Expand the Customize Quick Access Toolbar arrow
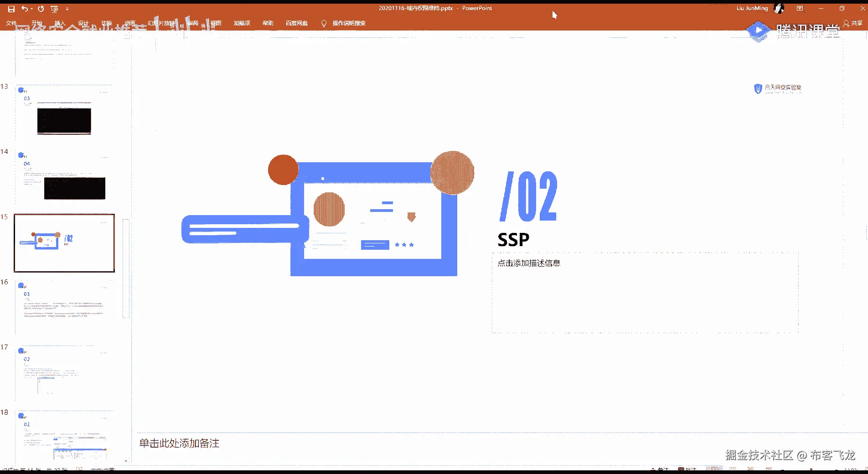This screenshot has width=868, height=474. 67,9
